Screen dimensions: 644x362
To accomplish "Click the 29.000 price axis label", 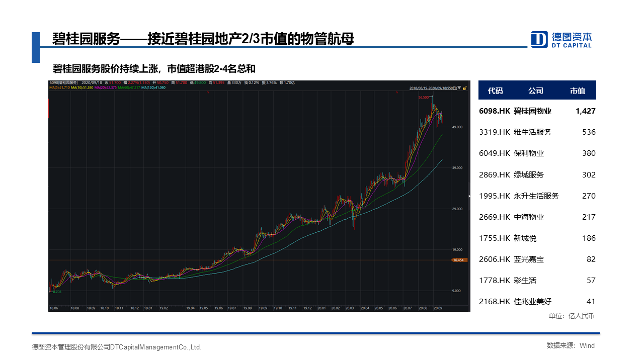I will (x=457, y=209).
